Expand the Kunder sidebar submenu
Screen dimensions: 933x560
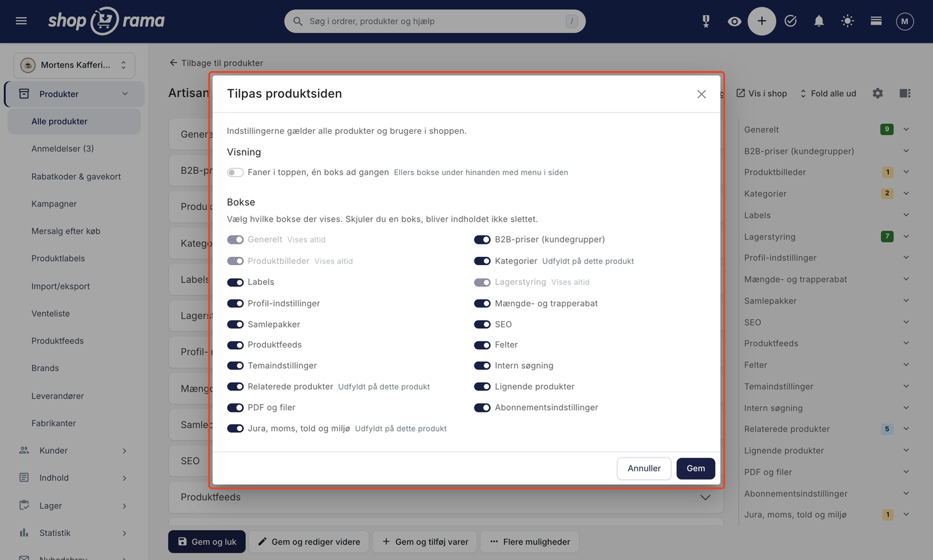125,451
